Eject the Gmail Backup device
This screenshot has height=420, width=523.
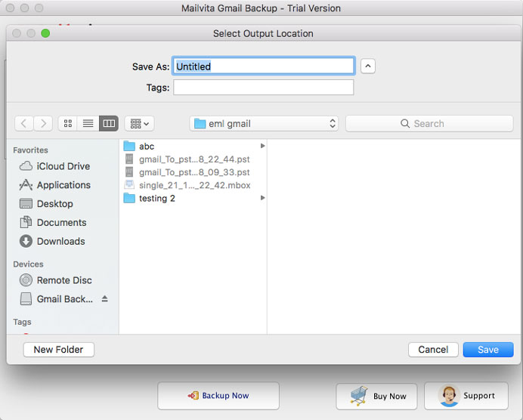pyautogui.click(x=105, y=299)
